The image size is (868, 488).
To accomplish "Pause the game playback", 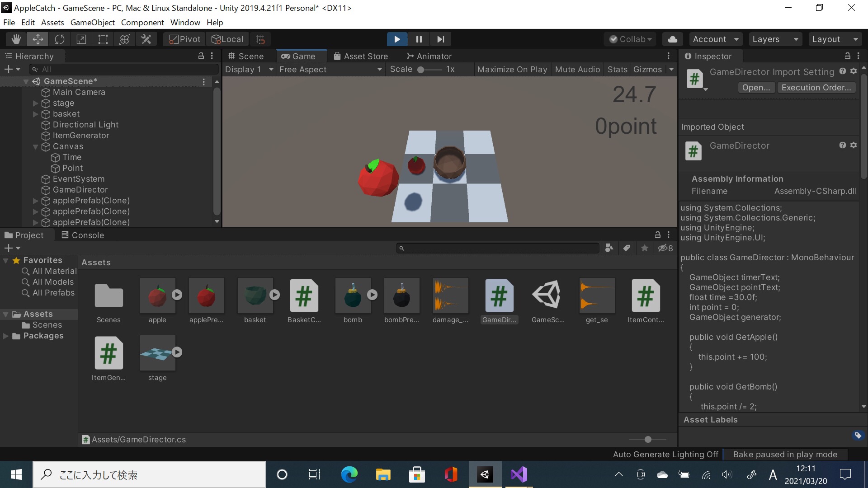I will (x=419, y=39).
